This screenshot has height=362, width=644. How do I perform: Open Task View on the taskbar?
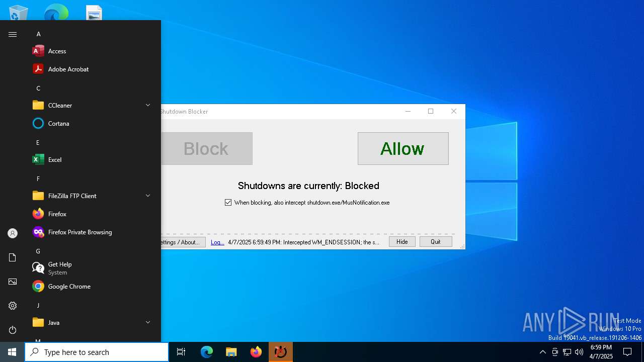pos(181,352)
